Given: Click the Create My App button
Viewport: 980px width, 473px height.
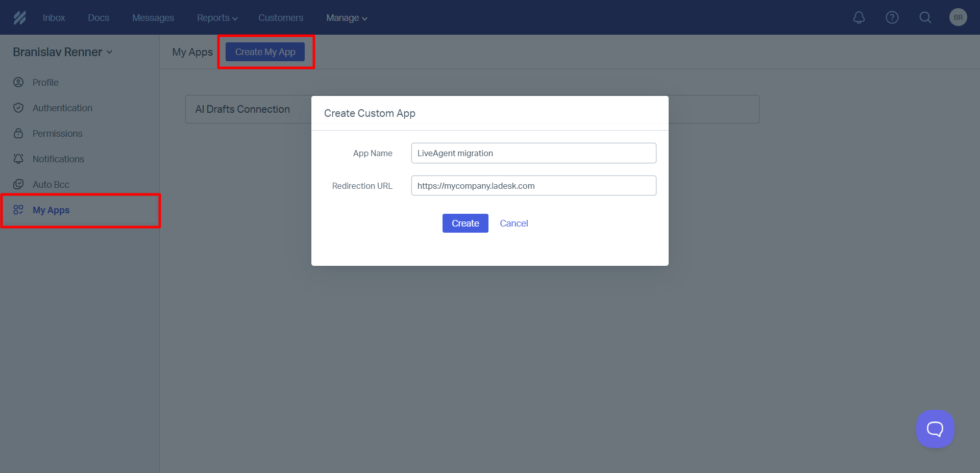Looking at the screenshot, I should pyautogui.click(x=265, y=52).
